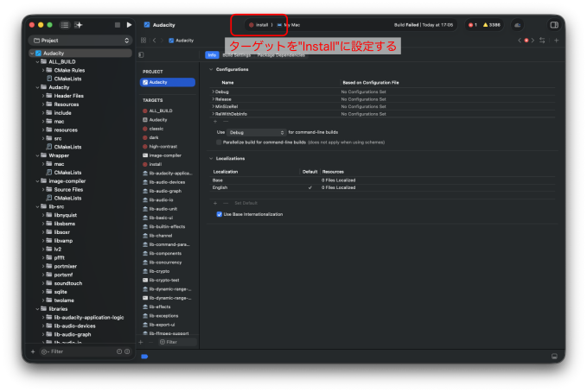Screen dimensions: 587x392
Task: Click the targets Filter field
Action: (x=178, y=342)
